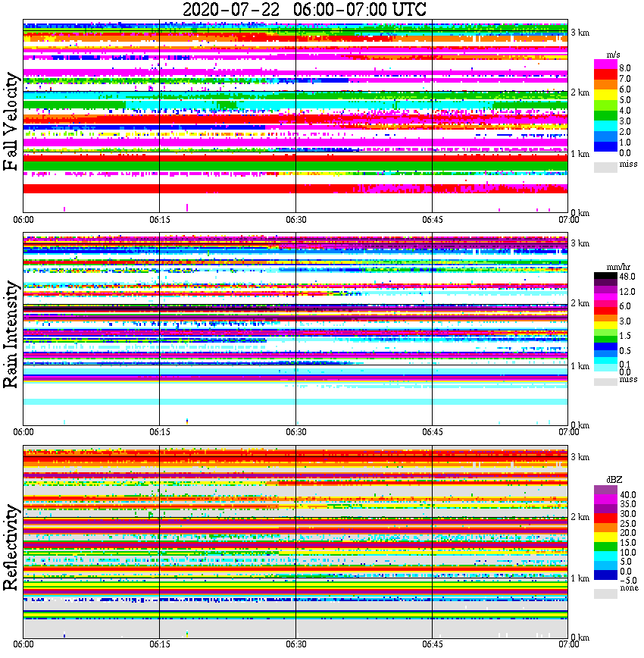Click the '3 km' height label of the Fall Velocity panel
644x658 pixels.
point(580,33)
